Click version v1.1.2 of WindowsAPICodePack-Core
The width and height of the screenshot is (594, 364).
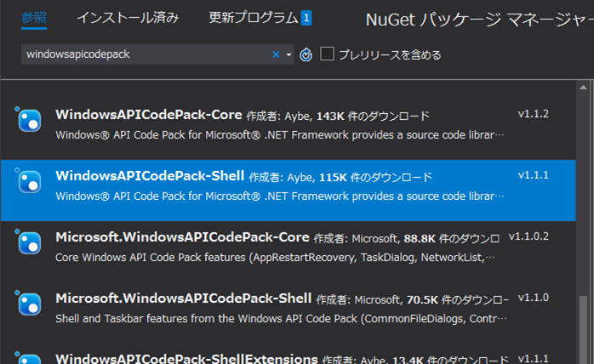(x=534, y=114)
